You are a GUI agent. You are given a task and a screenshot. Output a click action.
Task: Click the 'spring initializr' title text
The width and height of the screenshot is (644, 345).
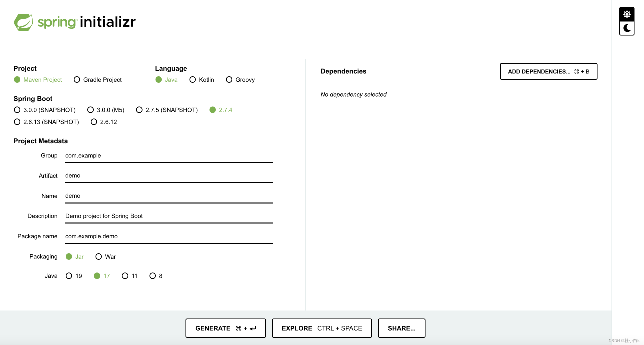point(86,22)
